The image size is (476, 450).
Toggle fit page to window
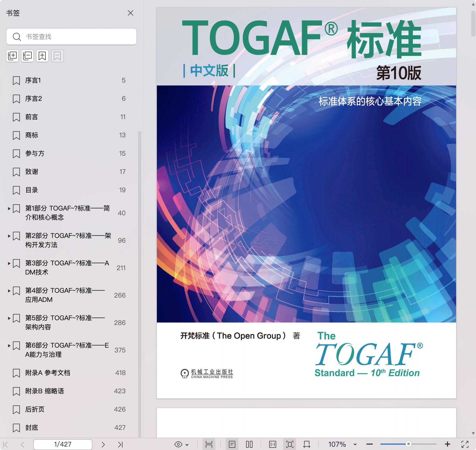290,444
